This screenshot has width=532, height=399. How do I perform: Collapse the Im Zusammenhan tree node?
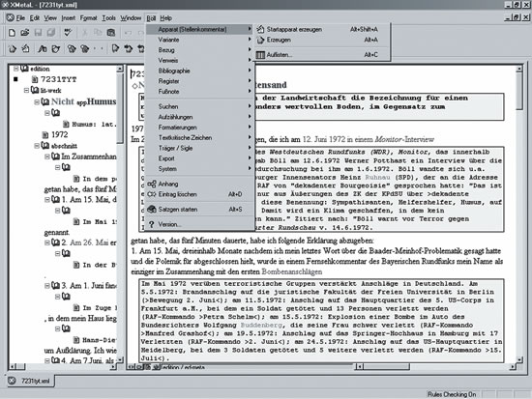(x=47, y=157)
